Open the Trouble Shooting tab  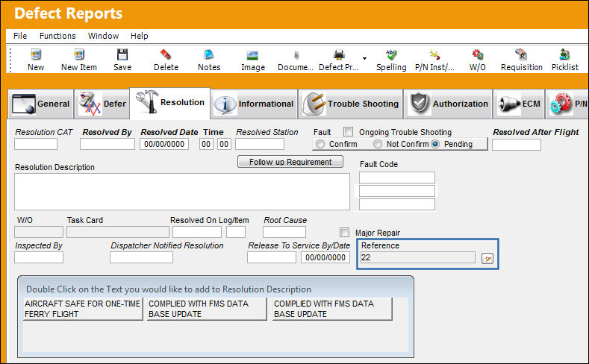pyautogui.click(x=350, y=104)
